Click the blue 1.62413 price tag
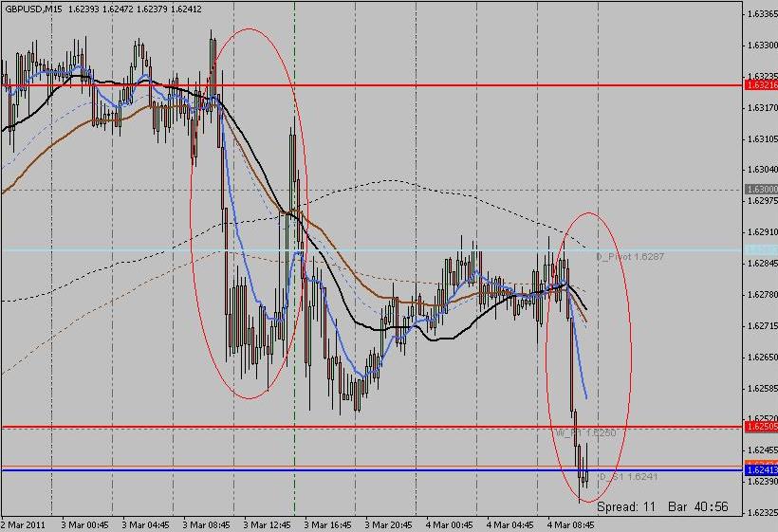This screenshot has width=778, height=532. click(x=762, y=470)
